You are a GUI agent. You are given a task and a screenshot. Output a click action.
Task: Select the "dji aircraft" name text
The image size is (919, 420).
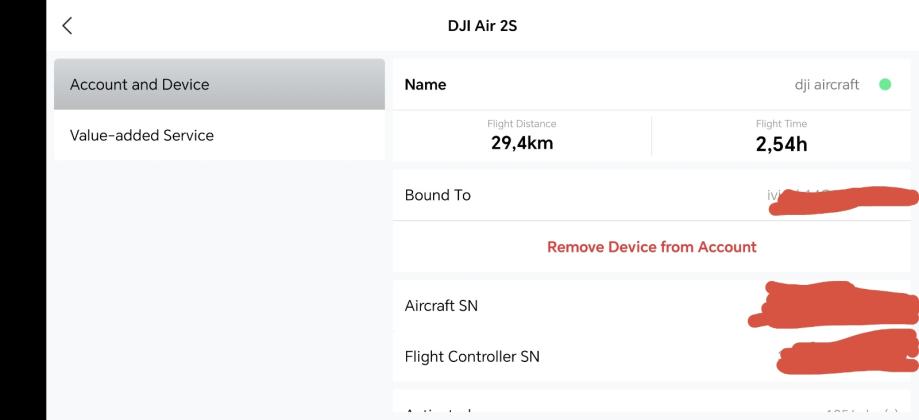click(x=826, y=85)
